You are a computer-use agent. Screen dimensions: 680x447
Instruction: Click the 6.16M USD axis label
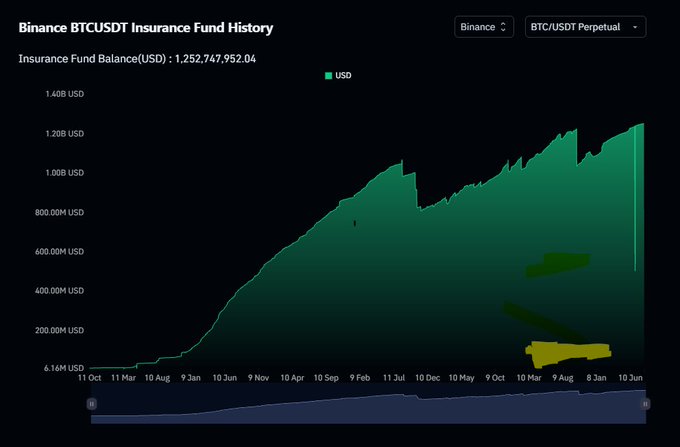pos(64,368)
